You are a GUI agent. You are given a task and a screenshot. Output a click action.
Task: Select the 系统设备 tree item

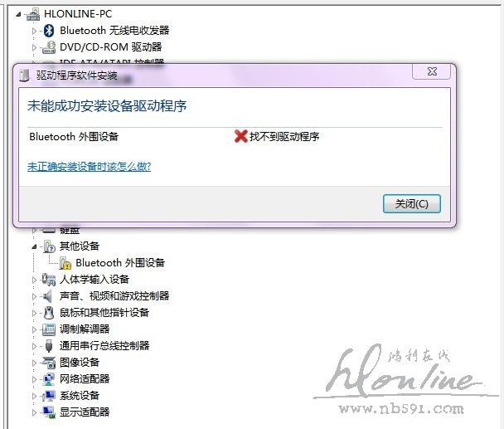[80, 396]
